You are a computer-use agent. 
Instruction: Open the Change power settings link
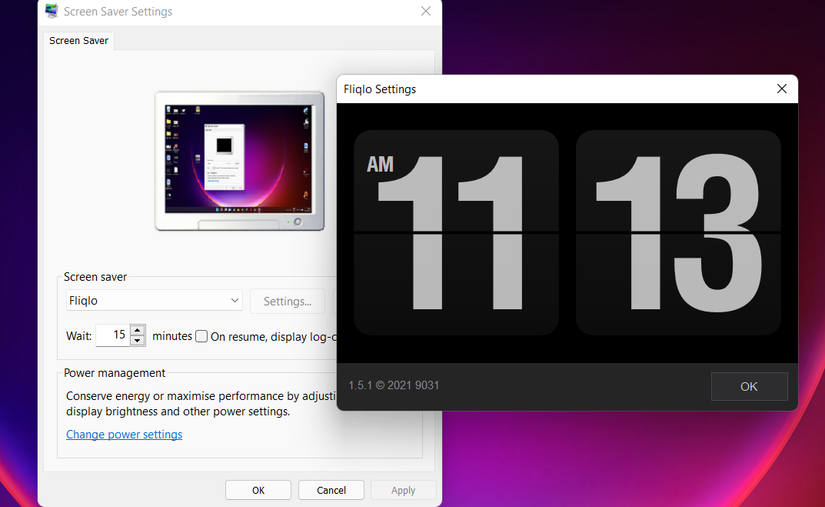[124, 434]
